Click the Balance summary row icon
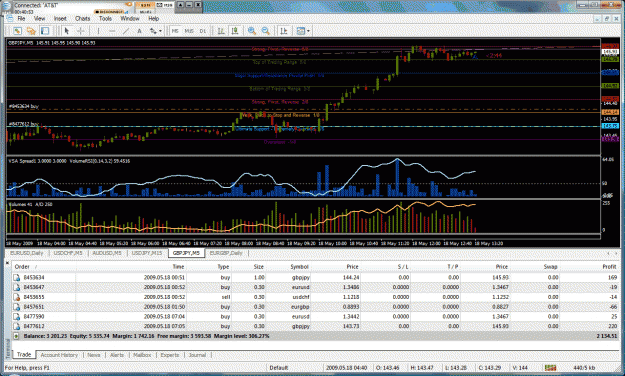The image size is (625, 376). (16, 336)
